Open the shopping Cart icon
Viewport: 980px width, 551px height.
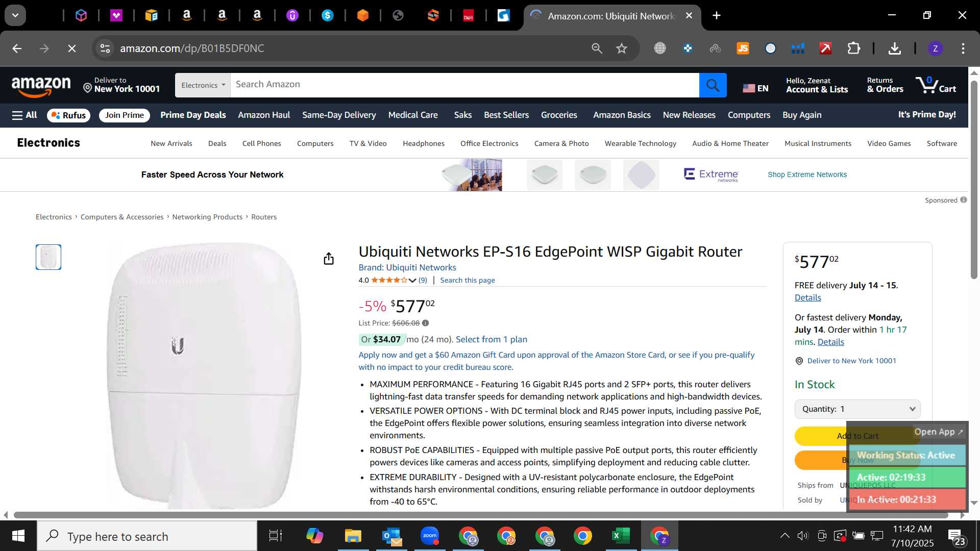pyautogui.click(x=936, y=85)
